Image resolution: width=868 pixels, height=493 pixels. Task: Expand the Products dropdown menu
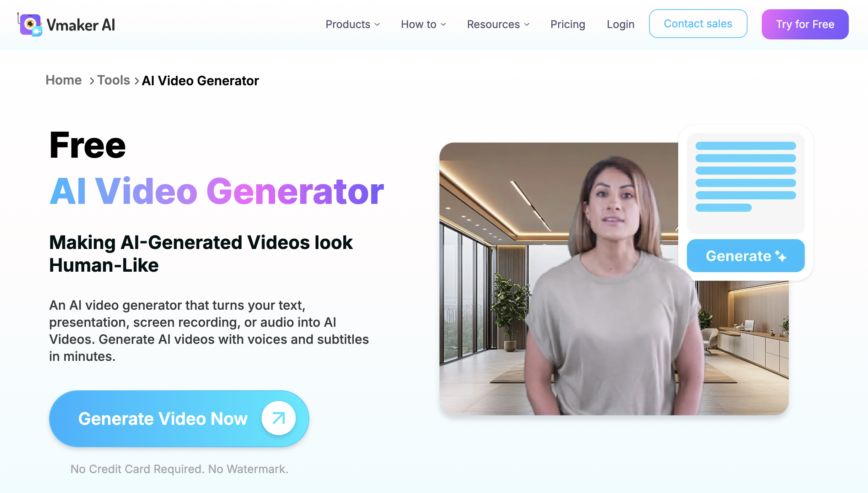click(x=352, y=24)
